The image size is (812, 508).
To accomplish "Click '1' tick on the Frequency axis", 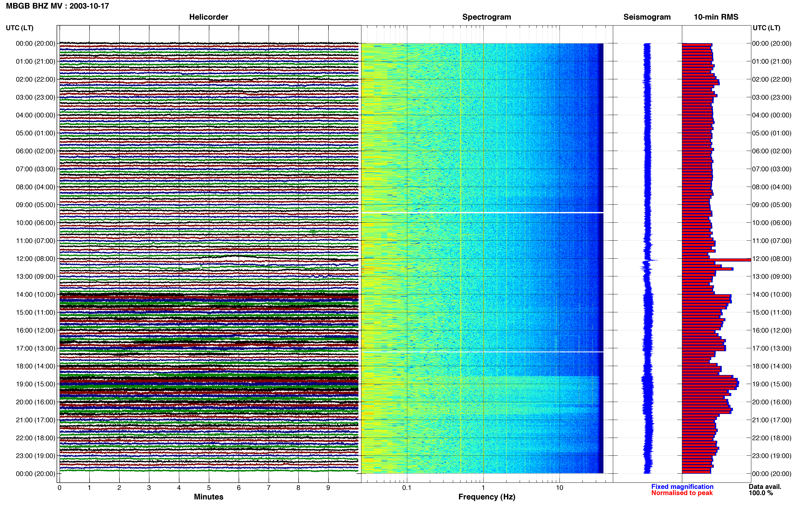I will click(483, 488).
